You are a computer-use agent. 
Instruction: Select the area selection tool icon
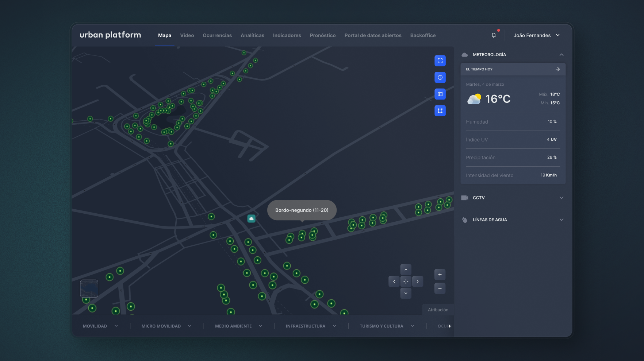tap(440, 111)
